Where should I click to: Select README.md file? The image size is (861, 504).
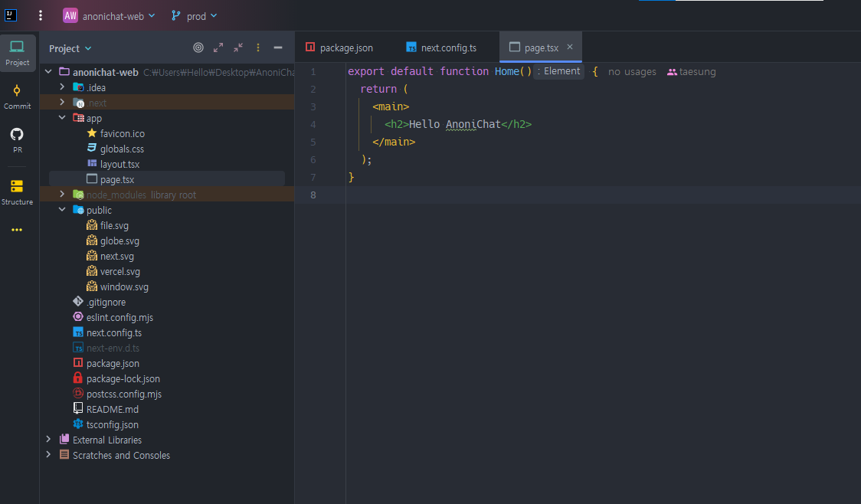(106, 410)
